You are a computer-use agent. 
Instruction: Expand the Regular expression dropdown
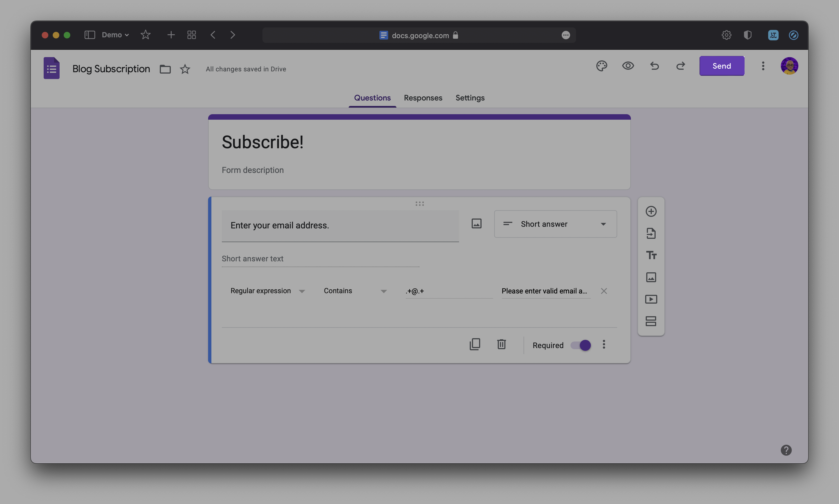(268, 291)
